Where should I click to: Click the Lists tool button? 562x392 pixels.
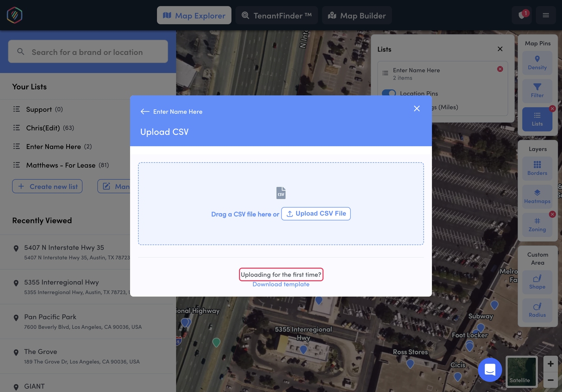(537, 119)
